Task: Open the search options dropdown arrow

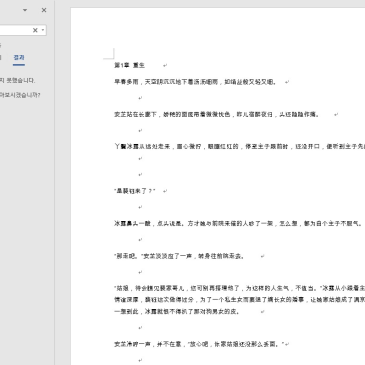Action: pyautogui.click(x=43, y=30)
